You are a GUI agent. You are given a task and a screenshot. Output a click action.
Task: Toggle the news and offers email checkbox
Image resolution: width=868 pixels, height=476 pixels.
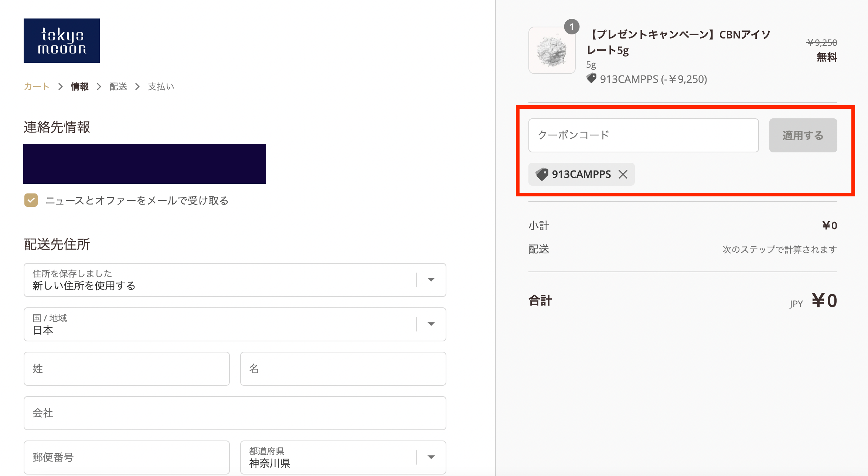coord(31,200)
